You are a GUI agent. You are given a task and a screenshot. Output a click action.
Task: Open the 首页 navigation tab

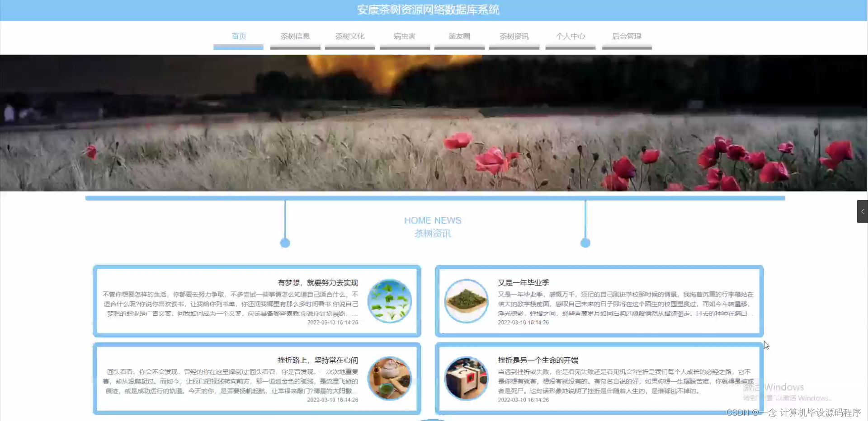click(238, 36)
